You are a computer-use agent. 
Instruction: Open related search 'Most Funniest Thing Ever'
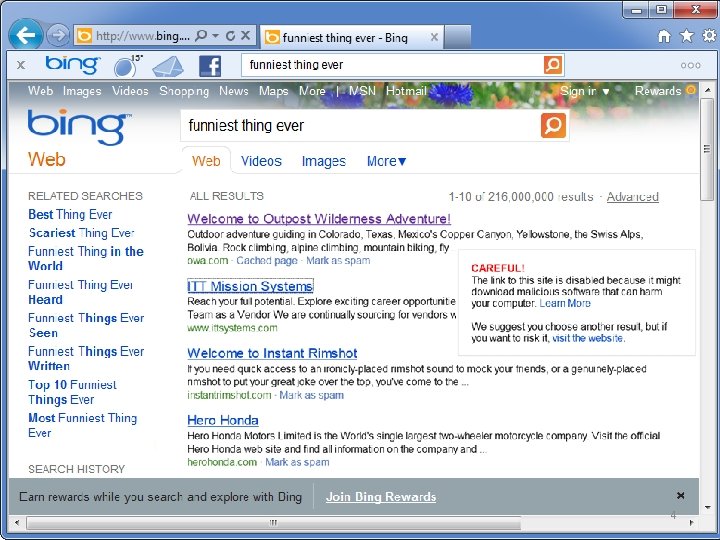tap(83, 425)
